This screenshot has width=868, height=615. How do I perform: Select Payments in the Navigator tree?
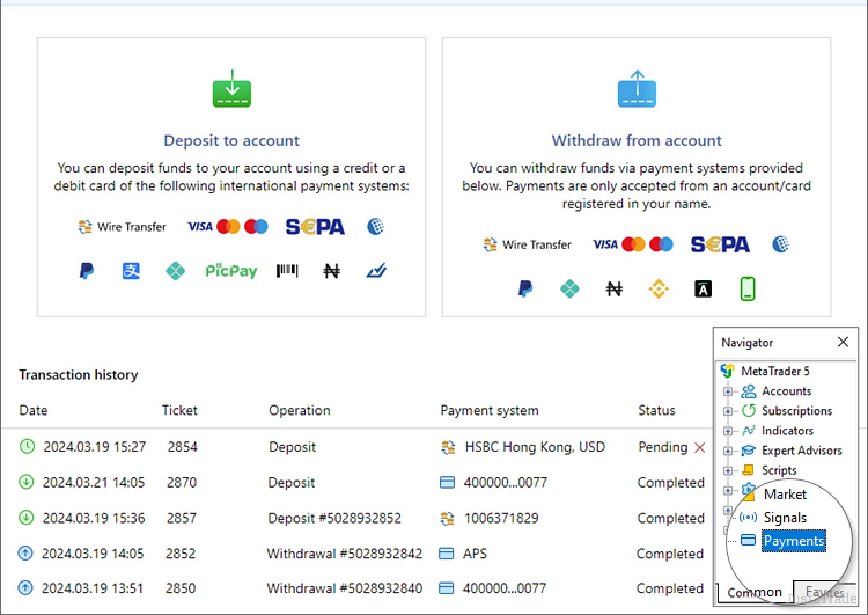793,541
